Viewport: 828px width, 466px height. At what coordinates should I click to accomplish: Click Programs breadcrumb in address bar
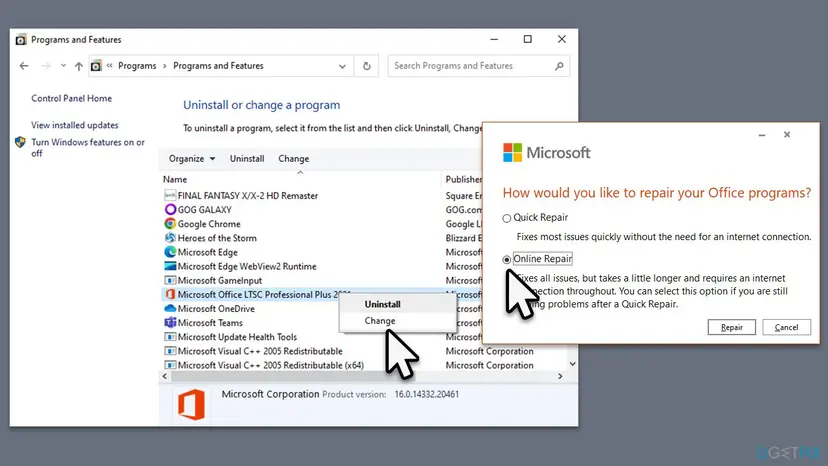(137, 66)
